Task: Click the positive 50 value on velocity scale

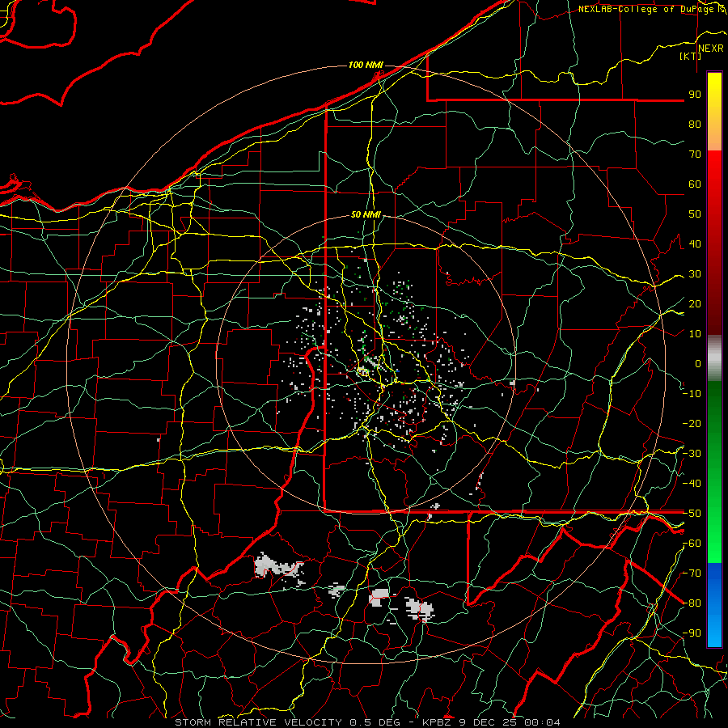Action: click(x=695, y=214)
